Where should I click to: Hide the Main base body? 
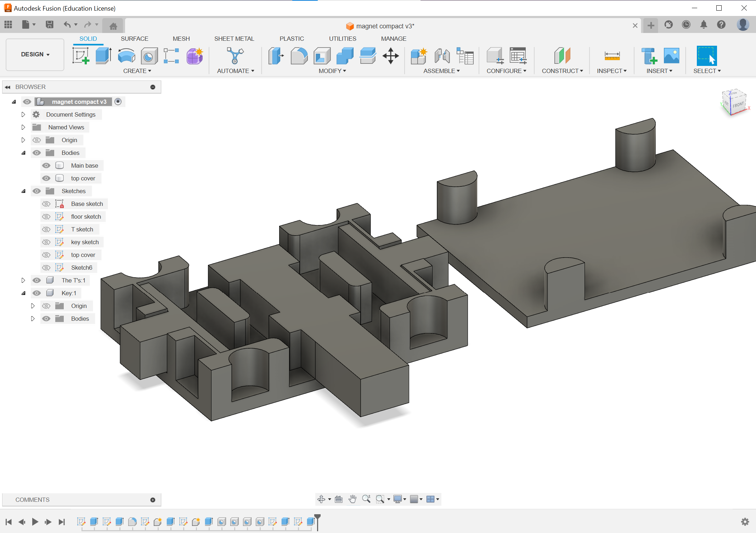[46, 165]
